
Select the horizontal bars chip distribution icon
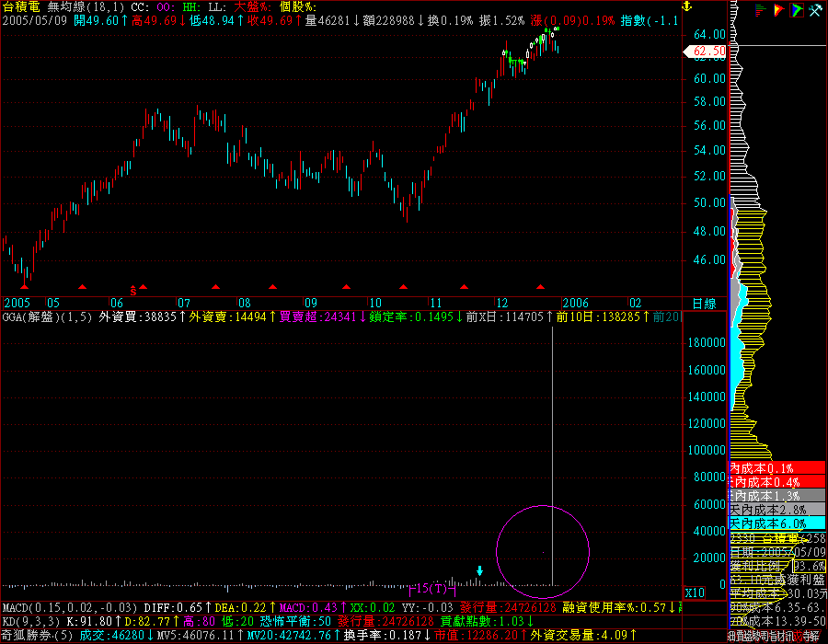point(760,10)
